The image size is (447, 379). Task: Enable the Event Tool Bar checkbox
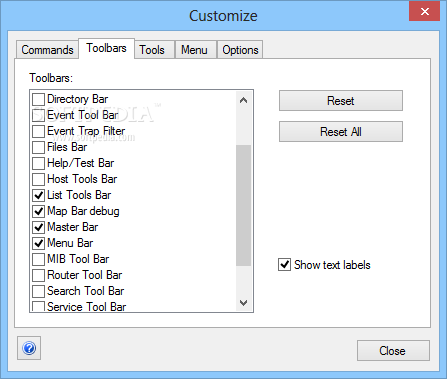point(38,115)
